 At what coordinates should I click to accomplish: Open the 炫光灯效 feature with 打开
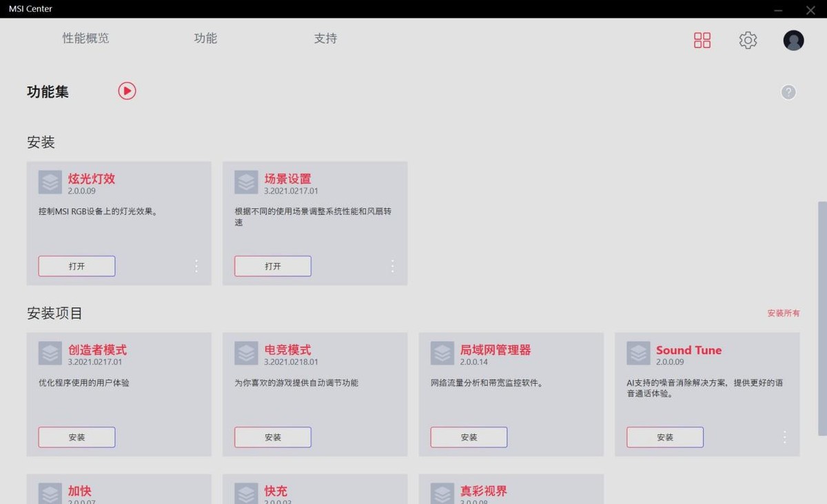coord(76,266)
